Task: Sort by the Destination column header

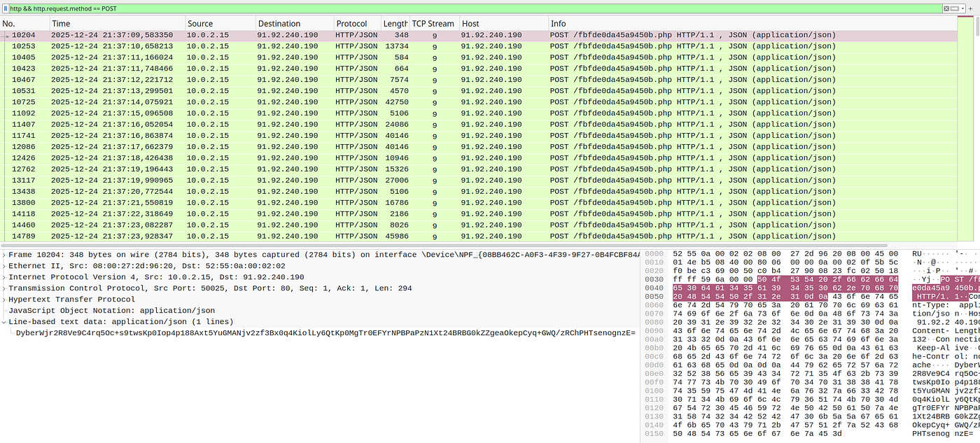Action: click(x=293, y=24)
